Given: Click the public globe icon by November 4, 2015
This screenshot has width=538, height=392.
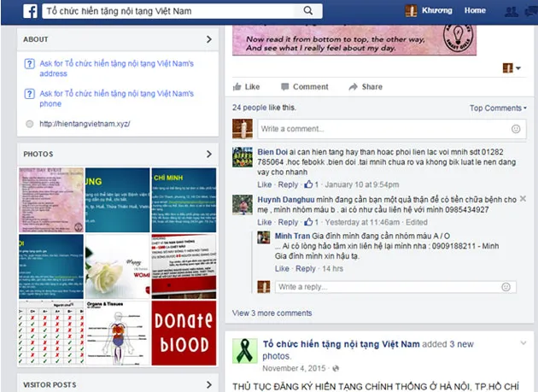Looking at the screenshot, I should tap(336, 368).
